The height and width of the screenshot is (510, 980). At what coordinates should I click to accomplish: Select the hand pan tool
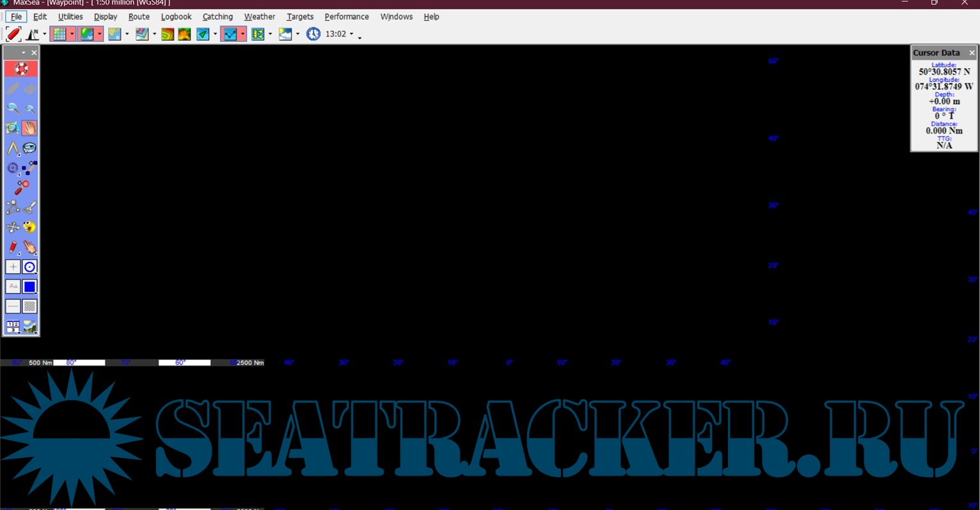point(29,128)
